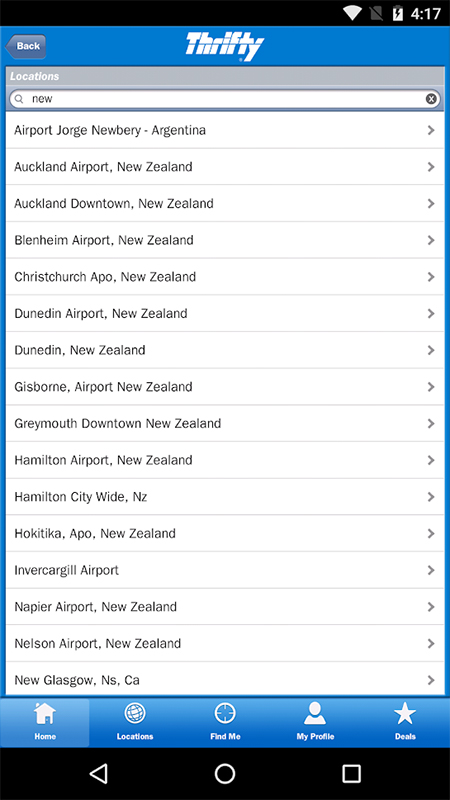Tap the Thrifty logo
This screenshot has height=800, width=450.
point(224,46)
